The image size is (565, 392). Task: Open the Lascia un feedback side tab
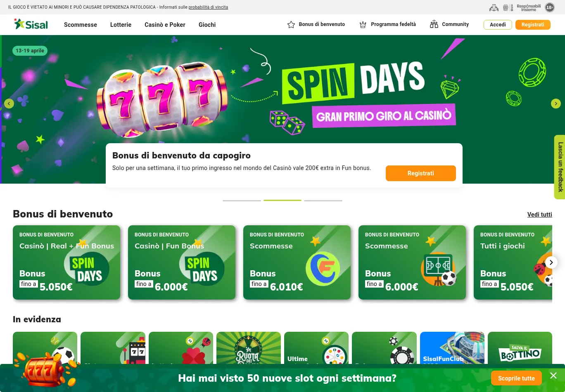[560, 167]
